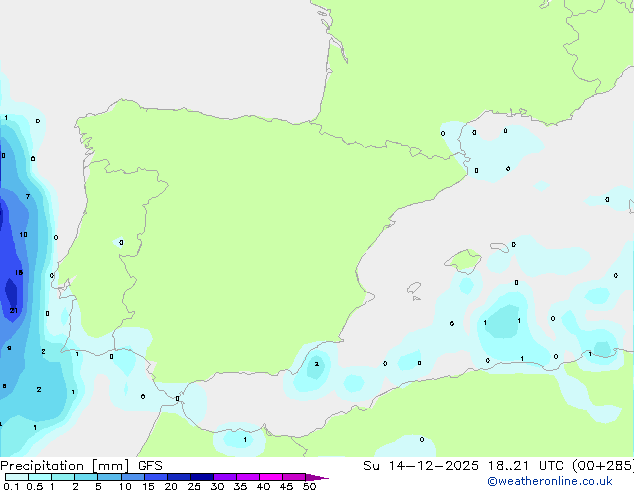Click the '21' precipitation value on map
This screenshot has height=490, width=634.
[13, 310]
